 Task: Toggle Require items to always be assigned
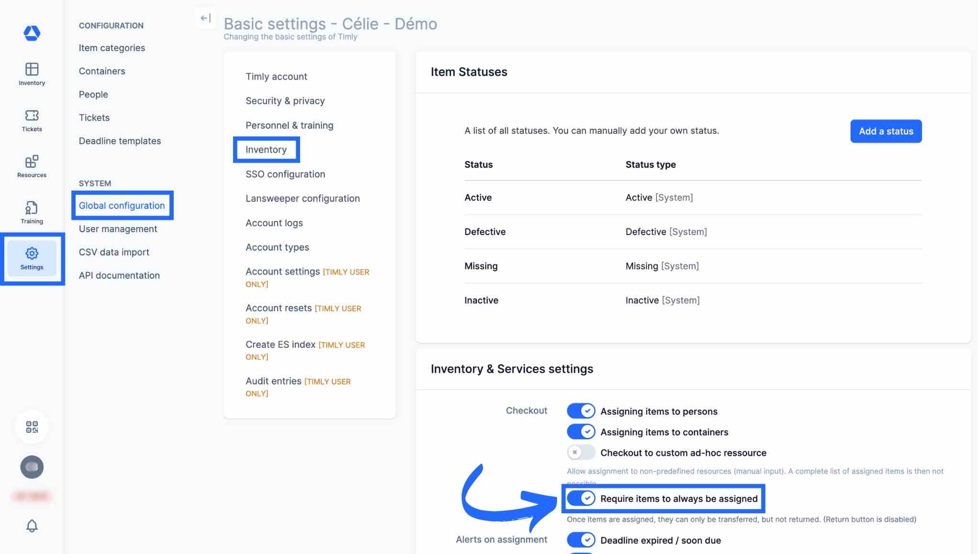click(x=581, y=498)
